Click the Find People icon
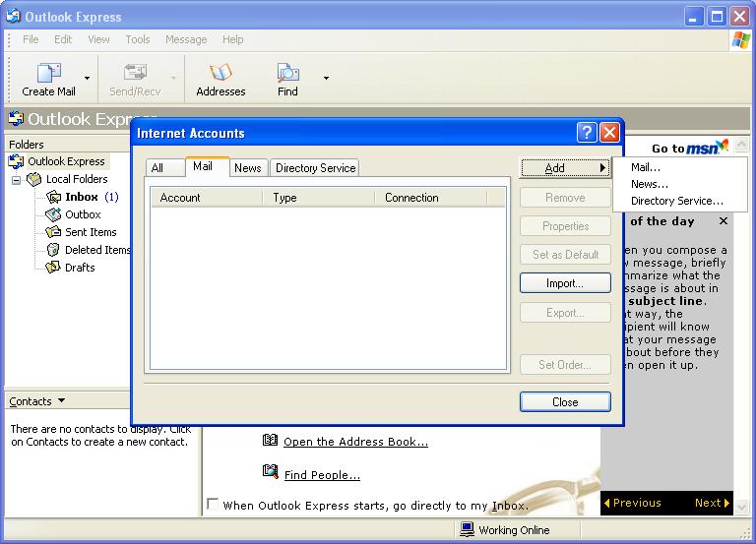756x544 pixels. pos(271,472)
